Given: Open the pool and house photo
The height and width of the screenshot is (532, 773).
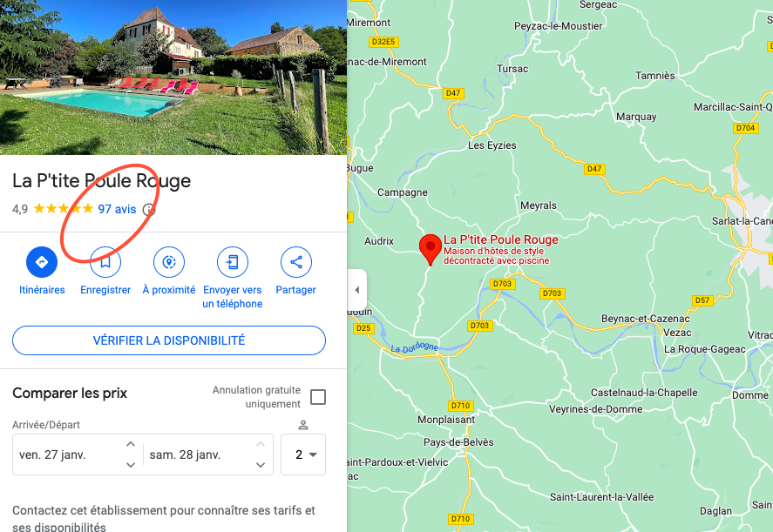Looking at the screenshot, I should (173, 77).
